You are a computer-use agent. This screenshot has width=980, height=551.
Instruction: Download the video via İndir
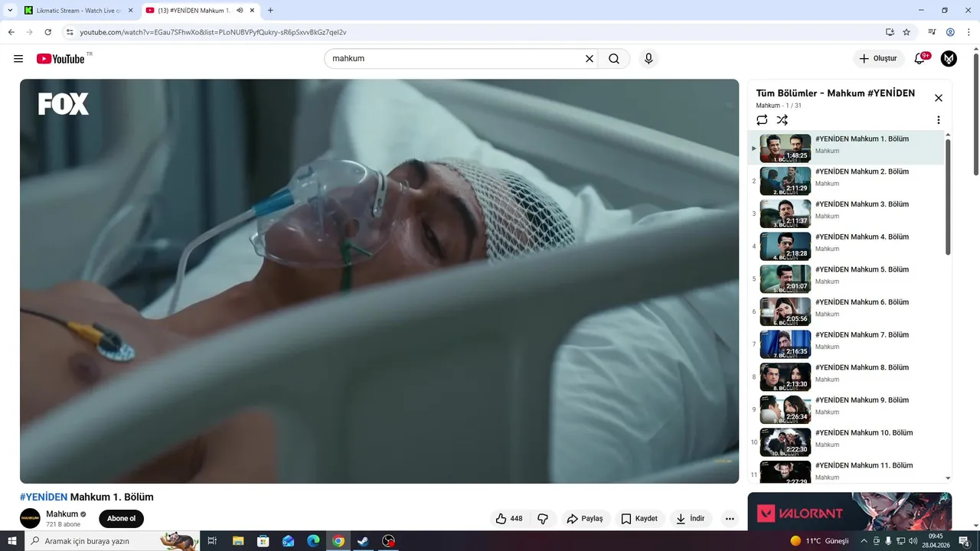(691, 519)
